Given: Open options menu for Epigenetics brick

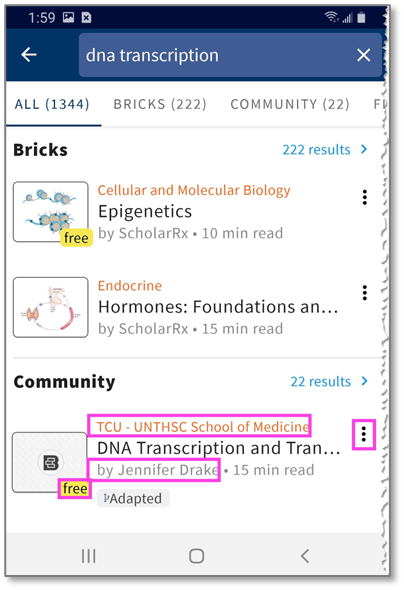Looking at the screenshot, I should click(x=365, y=197).
